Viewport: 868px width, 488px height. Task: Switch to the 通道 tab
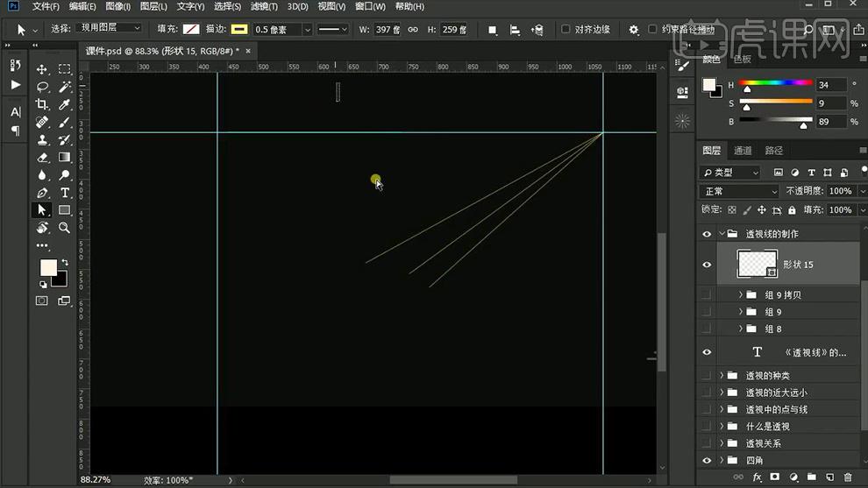tap(743, 151)
